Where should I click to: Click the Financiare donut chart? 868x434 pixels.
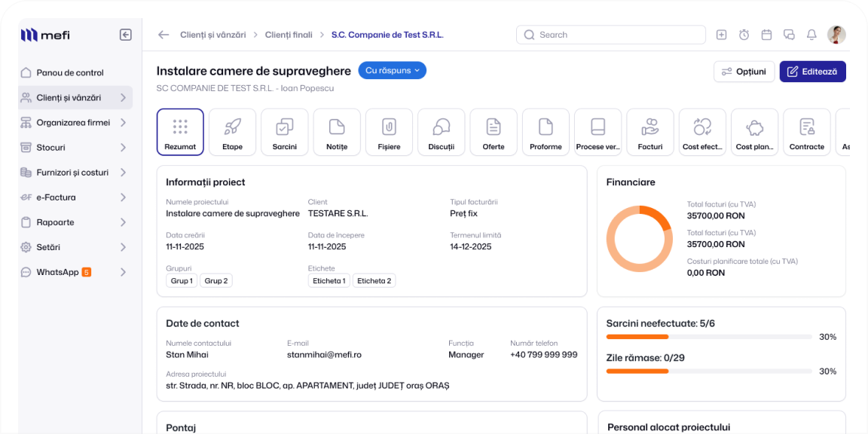(x=640, y=239)
